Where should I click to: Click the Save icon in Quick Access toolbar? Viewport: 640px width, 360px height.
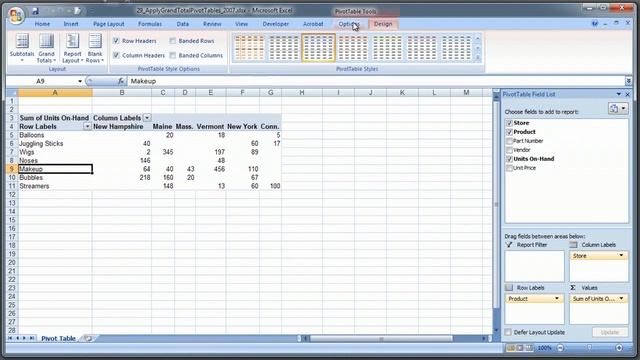coord(35,11)
